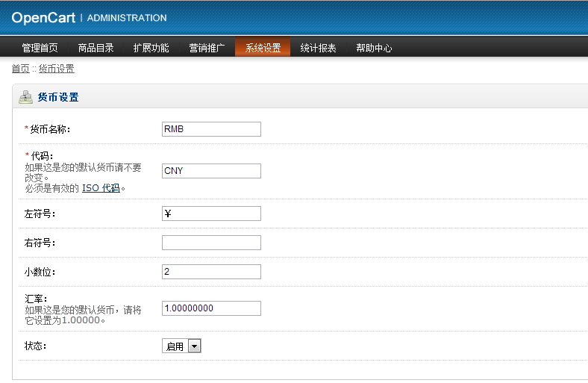Click the 小数位 input field

(211, 272)
